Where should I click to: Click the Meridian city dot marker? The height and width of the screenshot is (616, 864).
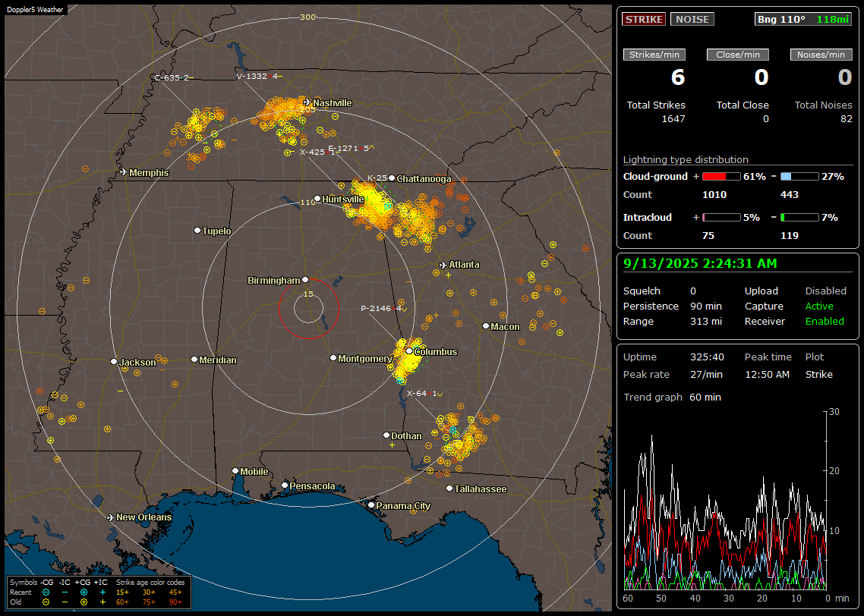(194, 360)
